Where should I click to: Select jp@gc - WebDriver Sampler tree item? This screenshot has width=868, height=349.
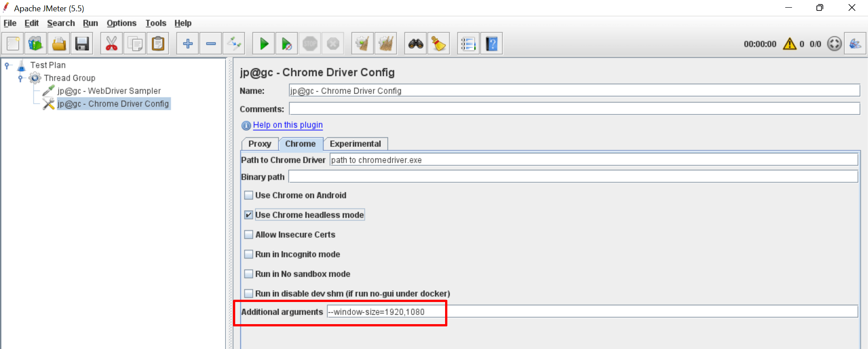[109, 91]
